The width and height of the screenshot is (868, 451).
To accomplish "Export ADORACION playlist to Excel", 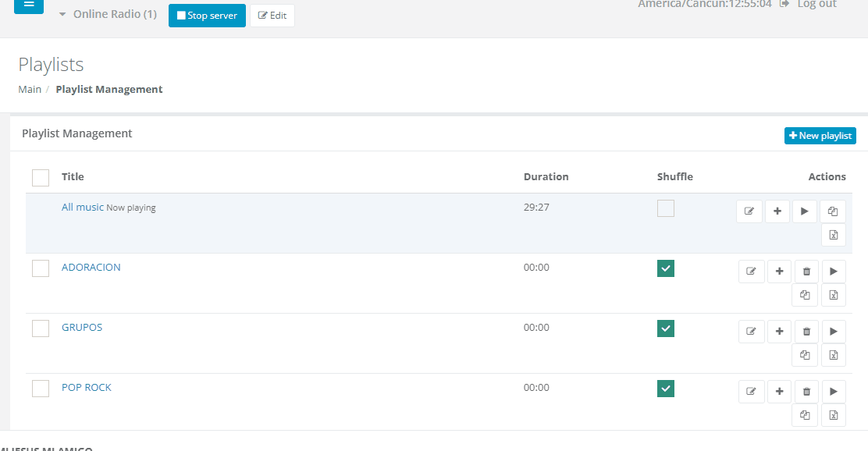I will point(833,296).
